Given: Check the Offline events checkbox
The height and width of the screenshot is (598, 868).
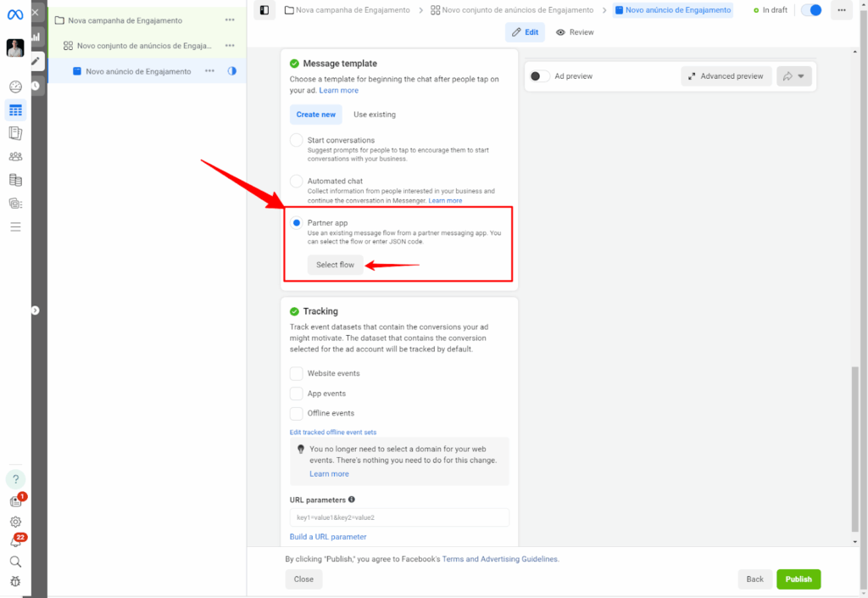Looking at the screenshot, I should pyautogui.click(x=297, y=414).
